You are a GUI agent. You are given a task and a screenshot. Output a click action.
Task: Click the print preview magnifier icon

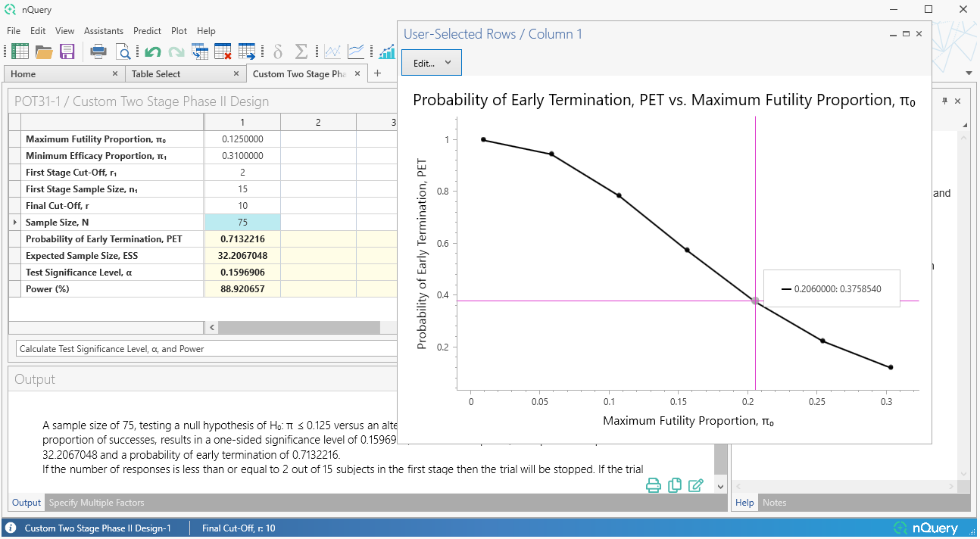pyautogui.click(x=123, y=51)
